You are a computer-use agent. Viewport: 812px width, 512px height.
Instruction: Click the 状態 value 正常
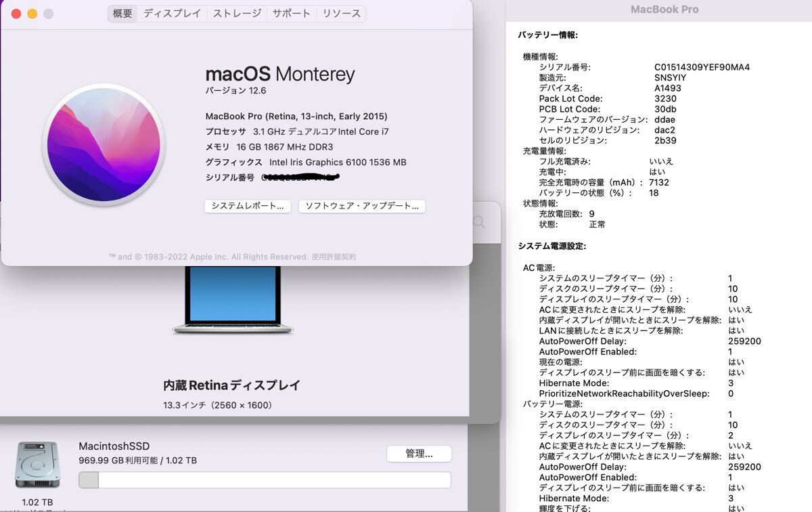(597, 224)
